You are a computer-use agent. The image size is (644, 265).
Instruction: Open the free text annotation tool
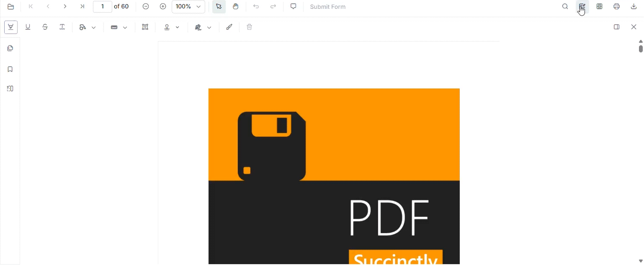(145, 27)
